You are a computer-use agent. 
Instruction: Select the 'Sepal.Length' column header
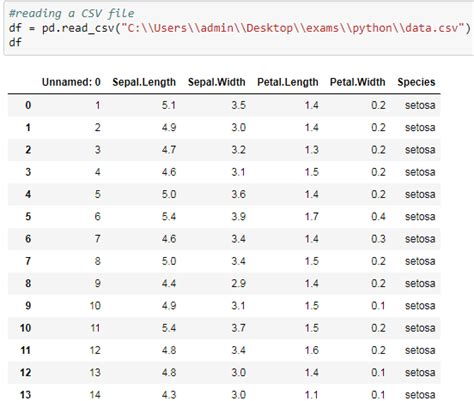point(144,82)
